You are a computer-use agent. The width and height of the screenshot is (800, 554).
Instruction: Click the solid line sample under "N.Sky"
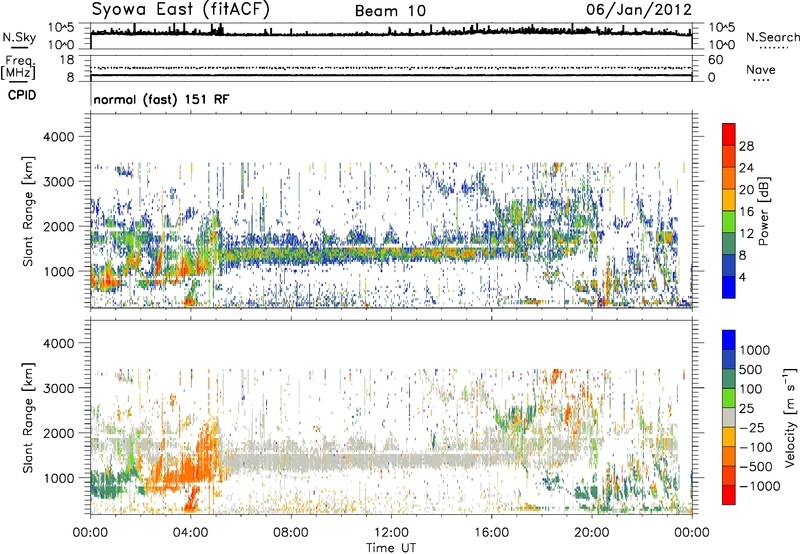pyautogui.click(x=19, y=48)
